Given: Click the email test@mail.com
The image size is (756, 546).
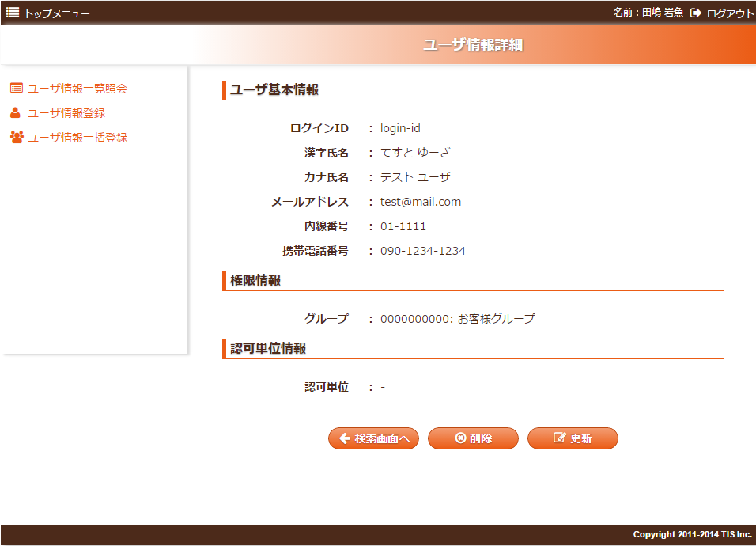Looking at the screenshot, I should click(x=421, y=202).
